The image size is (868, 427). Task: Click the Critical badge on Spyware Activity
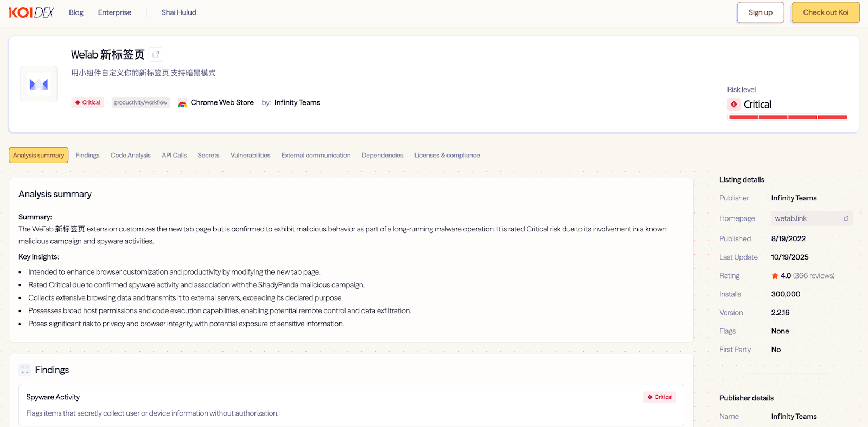click(x=660, y=397)
